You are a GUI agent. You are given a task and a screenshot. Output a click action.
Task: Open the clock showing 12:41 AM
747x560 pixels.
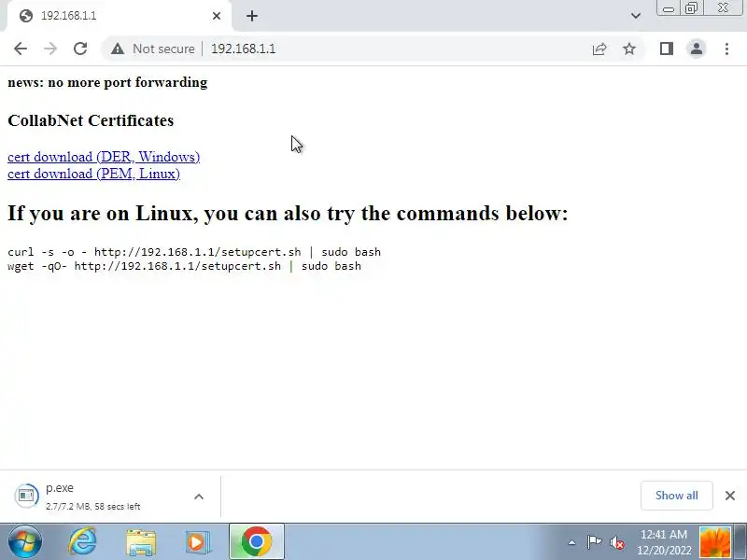pos(664,542)
